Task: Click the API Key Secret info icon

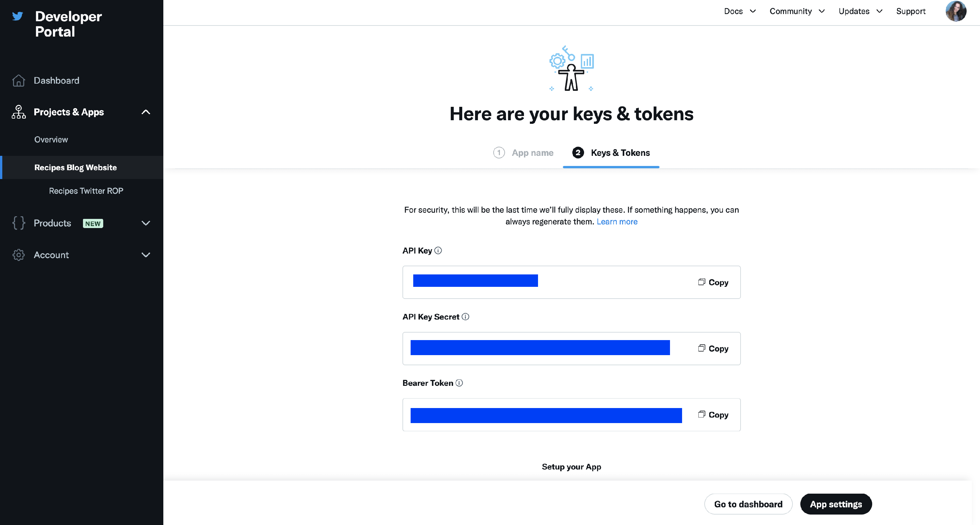Action: pos(465,317)
